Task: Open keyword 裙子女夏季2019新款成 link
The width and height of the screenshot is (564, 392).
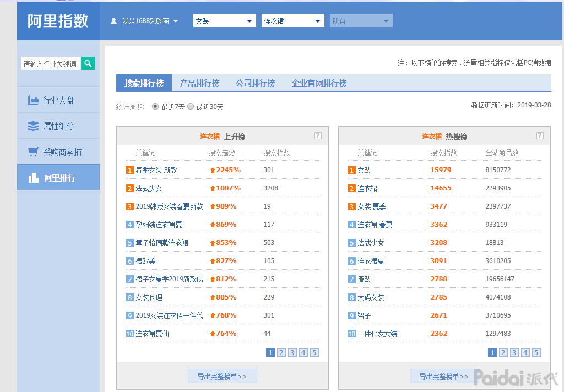Action: coord(169,279)
